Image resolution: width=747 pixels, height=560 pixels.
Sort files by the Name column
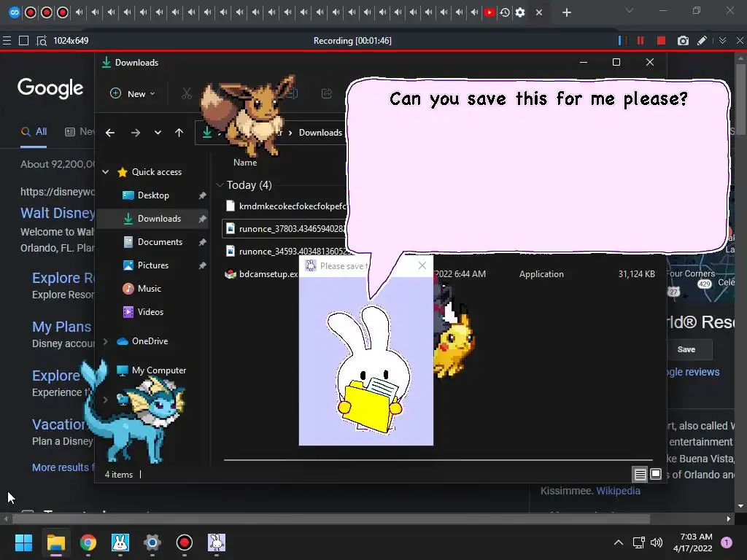pos(245,163)
